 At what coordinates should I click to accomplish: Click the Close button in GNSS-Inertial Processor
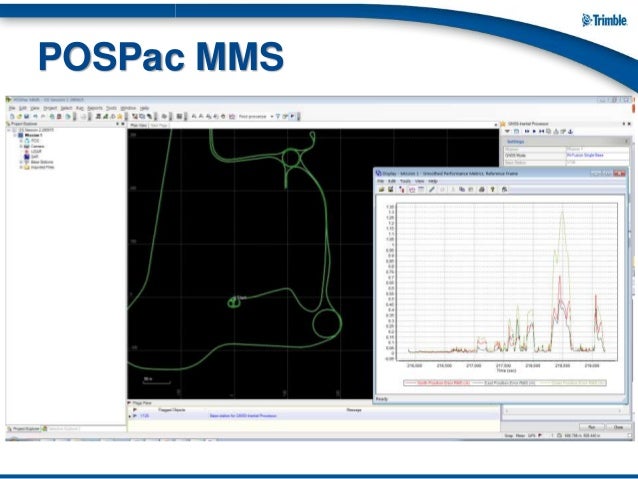[x=618, y=427]
